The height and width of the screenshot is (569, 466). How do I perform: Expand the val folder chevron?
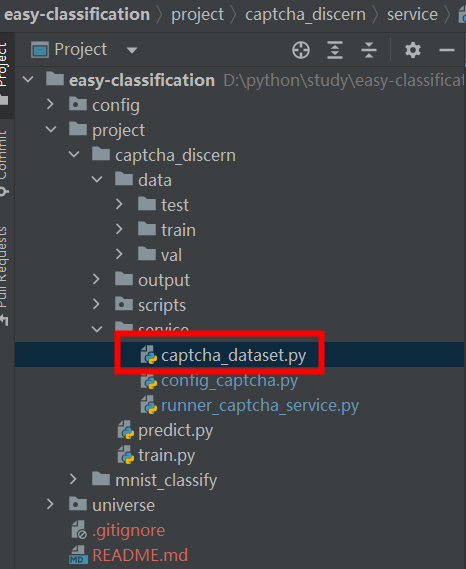(x=119, y=254)
